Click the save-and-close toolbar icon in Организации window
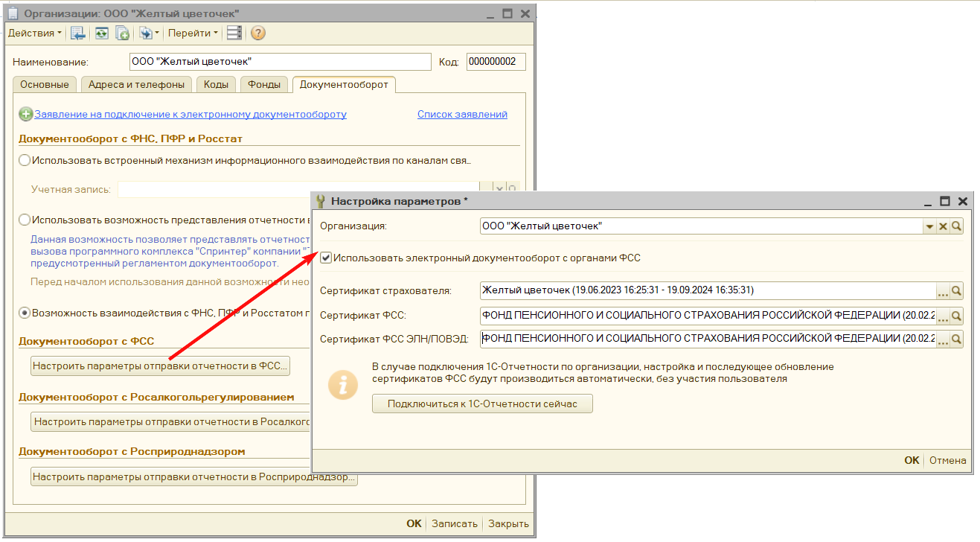 77,33
